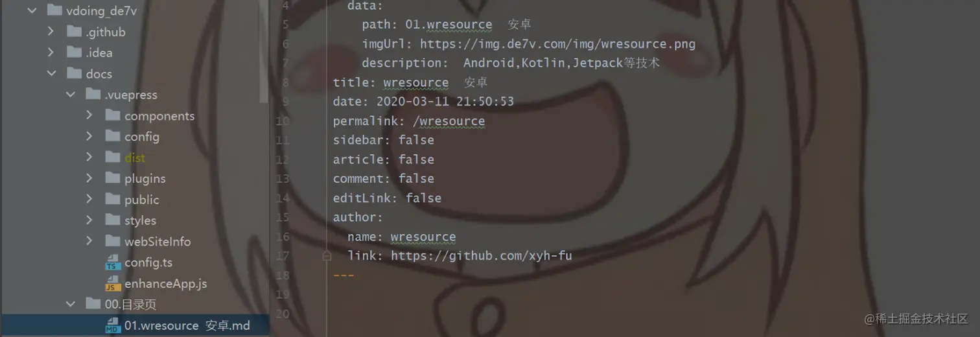980x337 pixels.
Task: Collapse the 00.目录页 folder chevron
Action: click(x=70, y=304)
